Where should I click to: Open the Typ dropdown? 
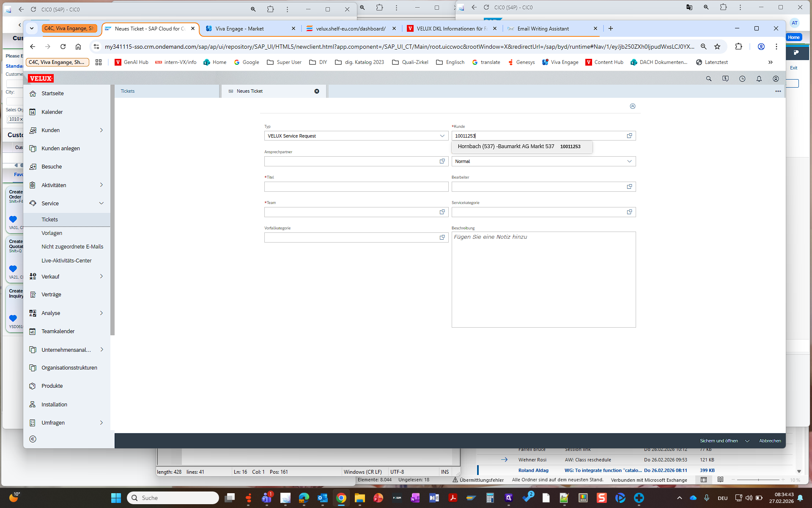(x=442, y=136)
